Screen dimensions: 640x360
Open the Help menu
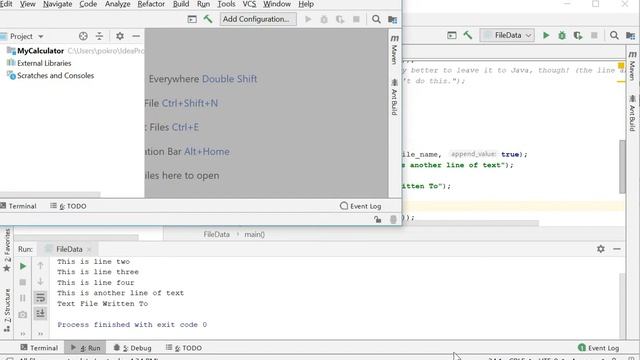[x=306, y=4]
